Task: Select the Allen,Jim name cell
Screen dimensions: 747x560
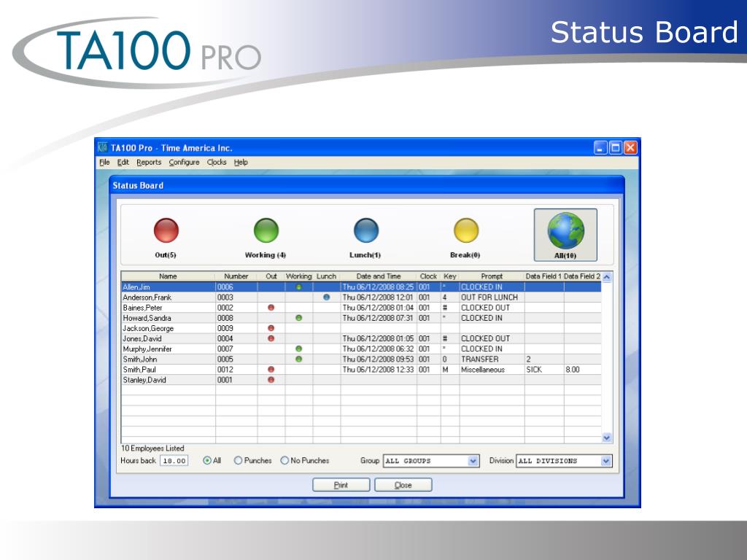Action: tap(169, 287)
